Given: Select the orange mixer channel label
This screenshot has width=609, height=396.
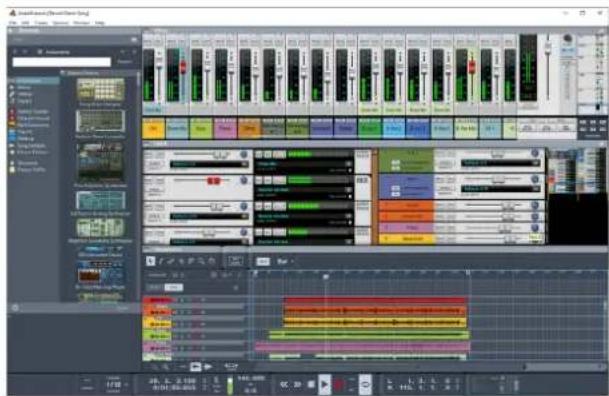Looking at the screenshot, I should (x=249, y=129).
